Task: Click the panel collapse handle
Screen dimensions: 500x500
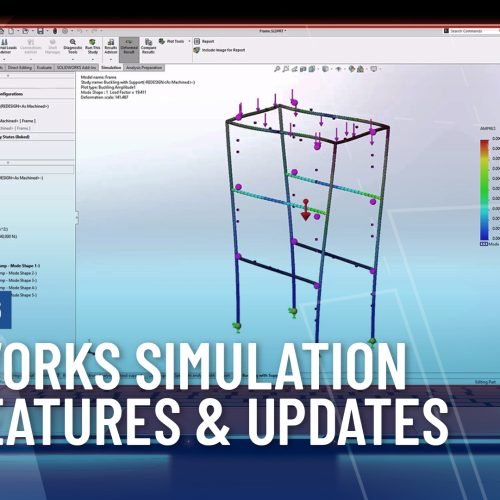Action: click(x=77, y=218)
